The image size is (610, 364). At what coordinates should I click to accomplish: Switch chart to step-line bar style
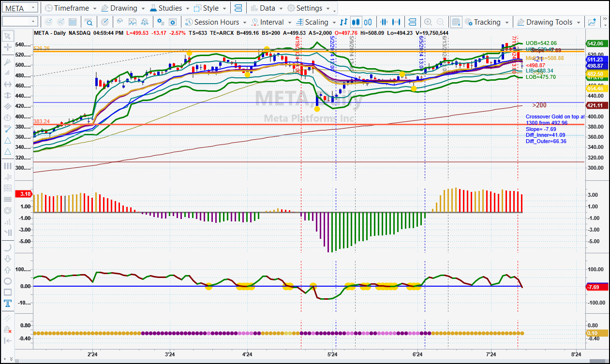(344, 22)
